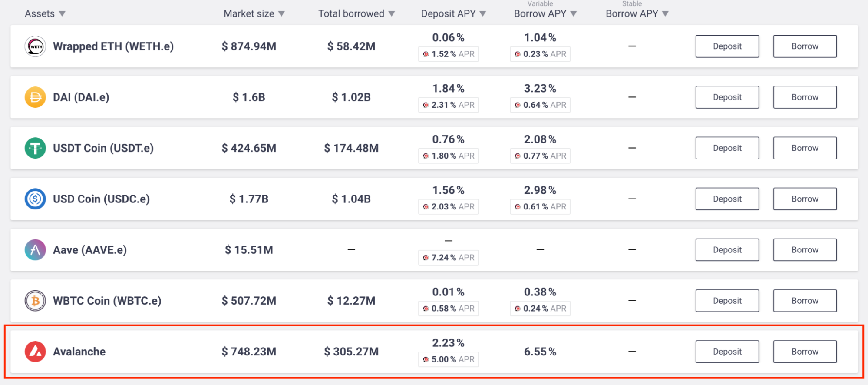Sort by Deposit APY column arrow
Viewport: 868px width, 385px height.
coord(483,14)
